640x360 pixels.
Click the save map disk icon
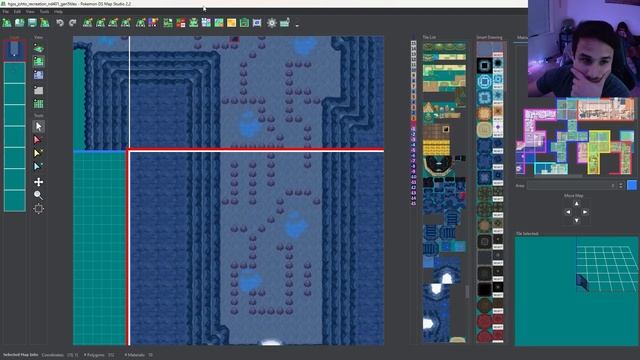[x=32, y=23]
